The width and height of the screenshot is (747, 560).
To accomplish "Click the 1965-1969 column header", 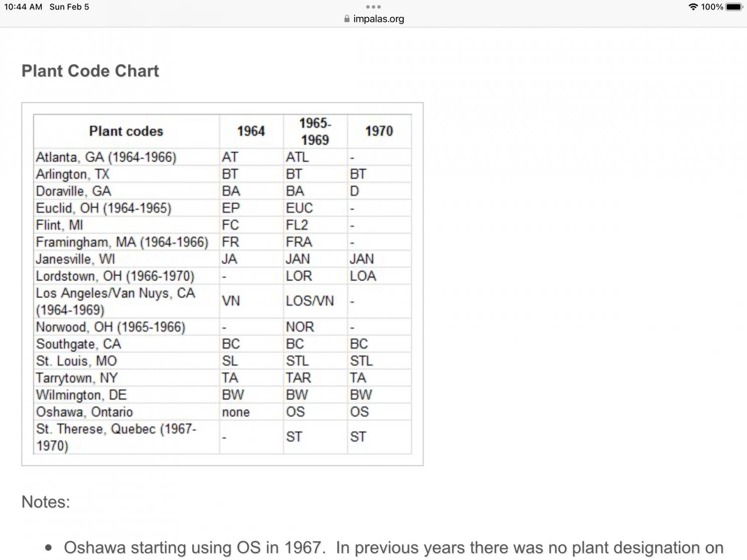I will click(x=315, y=131).
